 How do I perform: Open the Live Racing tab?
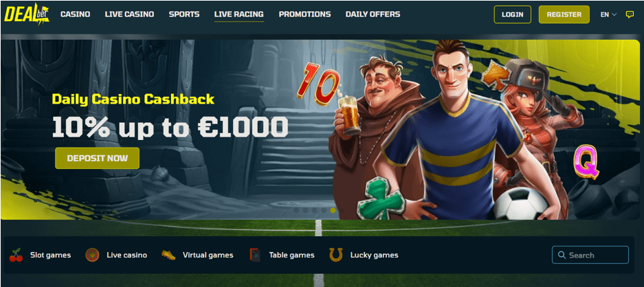pyautogui.click(x=239, y=14)
